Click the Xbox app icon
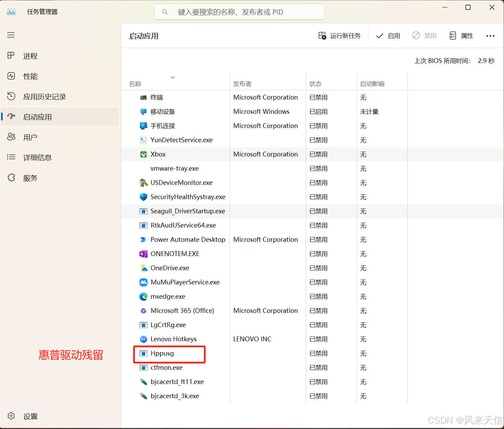The height and width of the screenshot is (429, 504). tap(144, 154)
